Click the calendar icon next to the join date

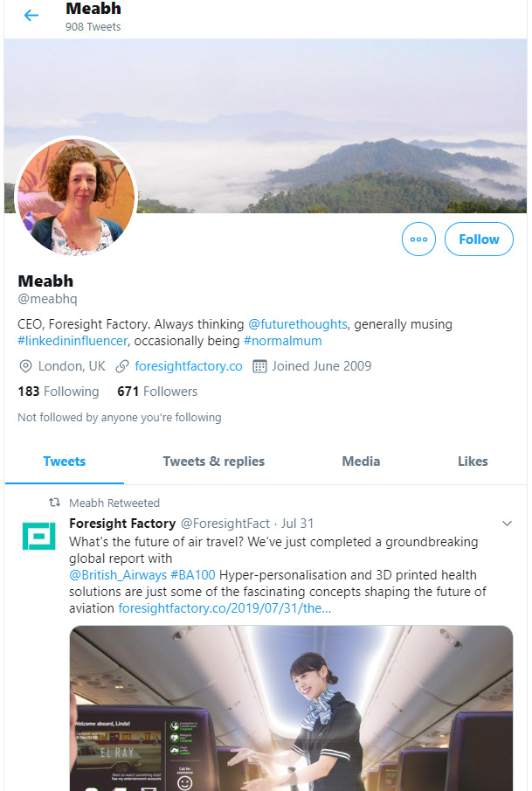click(x=259, y=366)
